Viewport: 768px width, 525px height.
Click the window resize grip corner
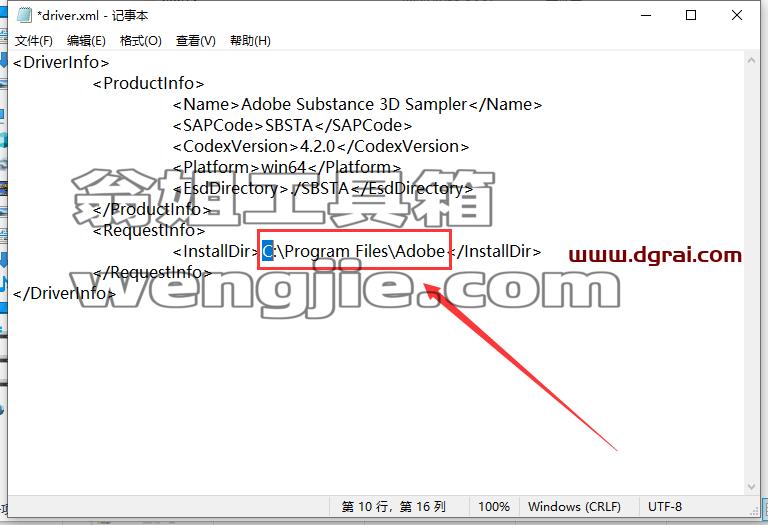tap(754, 510)
